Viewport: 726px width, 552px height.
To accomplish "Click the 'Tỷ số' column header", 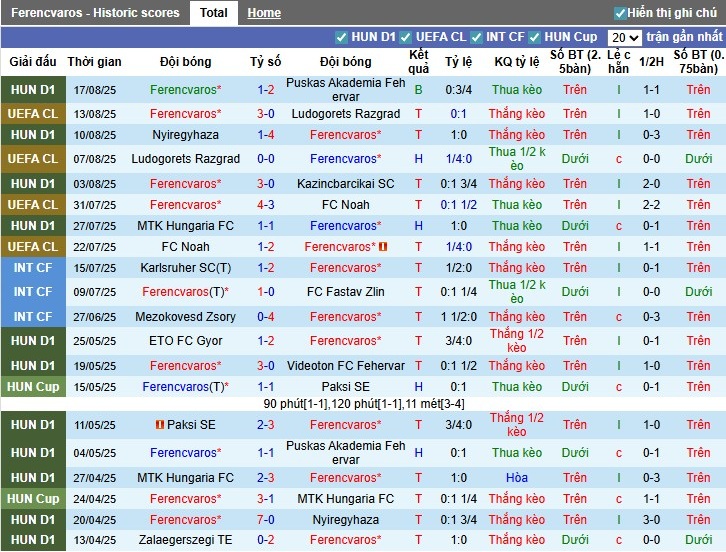I will click(x=266, y=61).
